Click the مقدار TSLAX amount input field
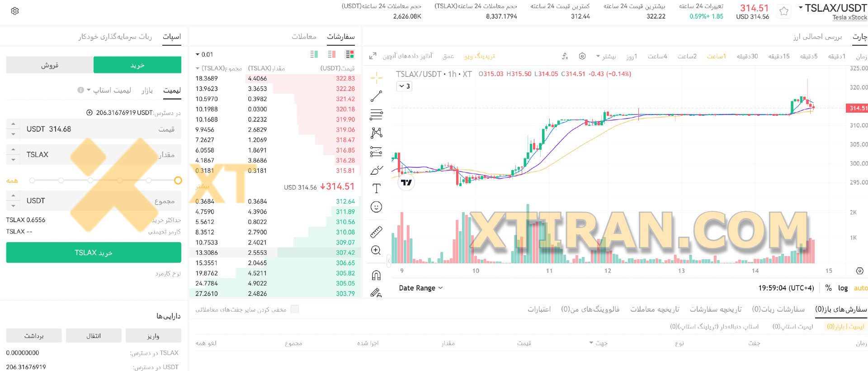Viewport: 868px width, 371px height. tap(94, 154)
